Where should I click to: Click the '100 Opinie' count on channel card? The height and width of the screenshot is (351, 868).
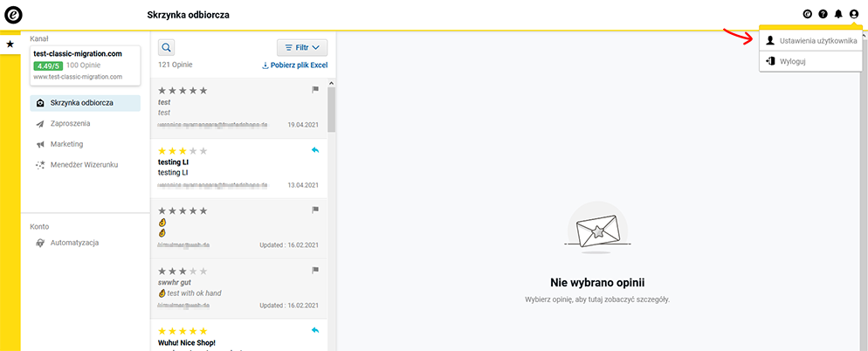pyautogui.click(x=83, y=65)
